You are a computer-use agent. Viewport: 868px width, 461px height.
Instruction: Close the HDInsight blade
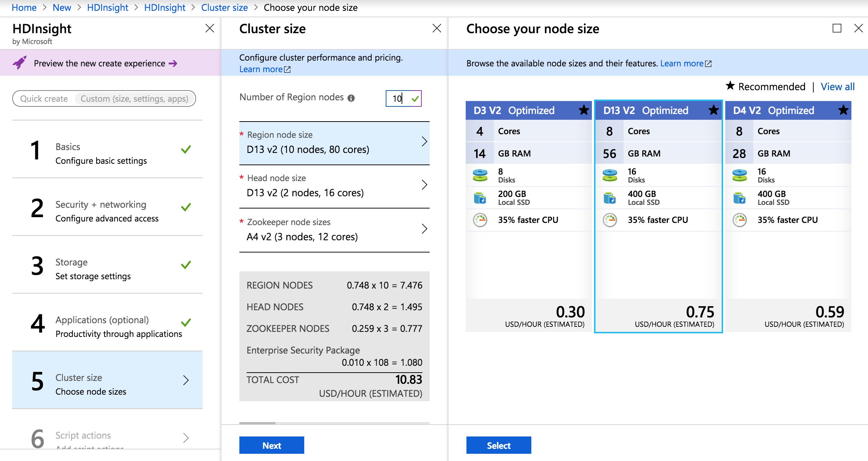tap(210, 28)
